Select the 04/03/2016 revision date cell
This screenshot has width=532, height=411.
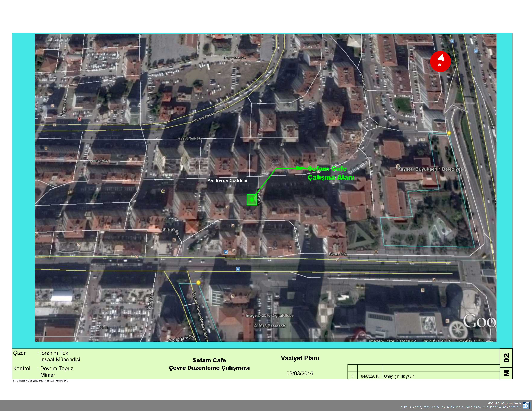[x=370, y=376]
